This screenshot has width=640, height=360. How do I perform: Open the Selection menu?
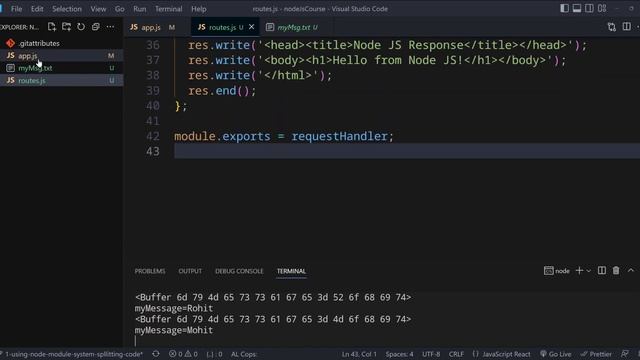tap(67, 9)
